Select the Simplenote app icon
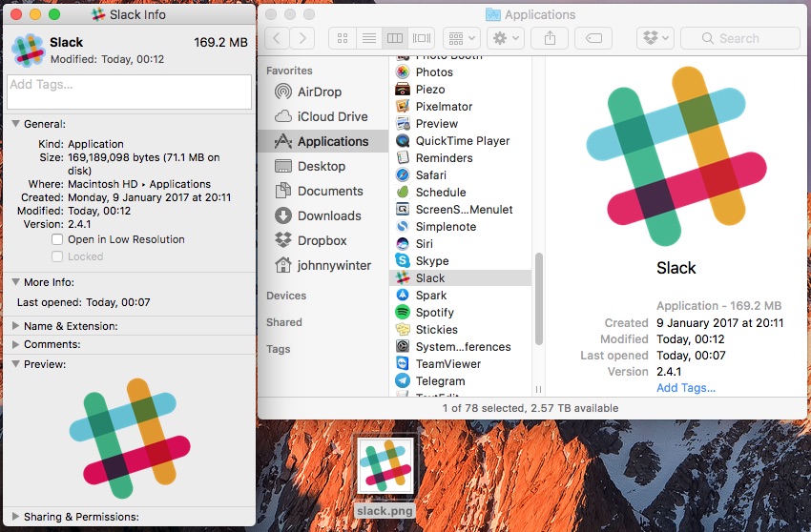The image size is (811, 532). coord(403,226)
